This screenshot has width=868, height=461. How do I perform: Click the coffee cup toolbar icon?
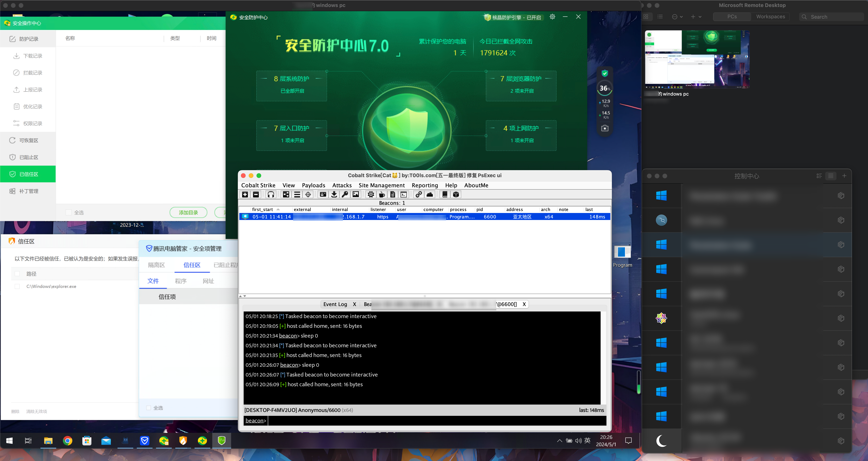(x=382, y=194)
